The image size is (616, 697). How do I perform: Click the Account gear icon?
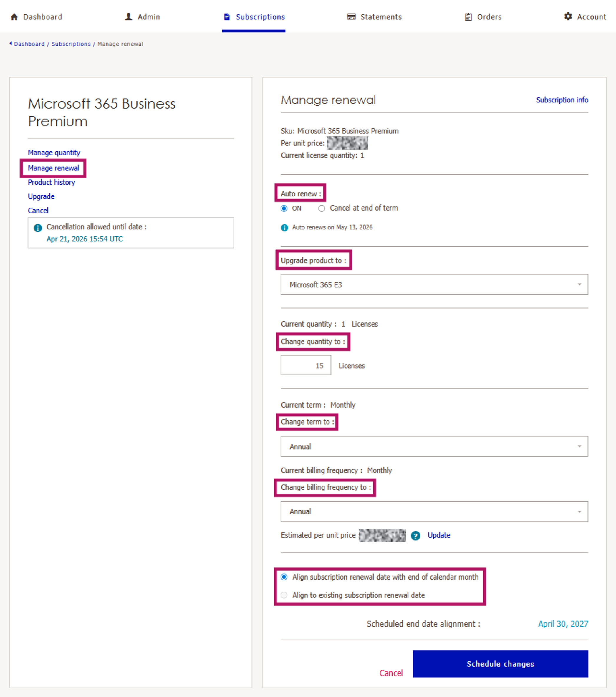pos(568,16)
